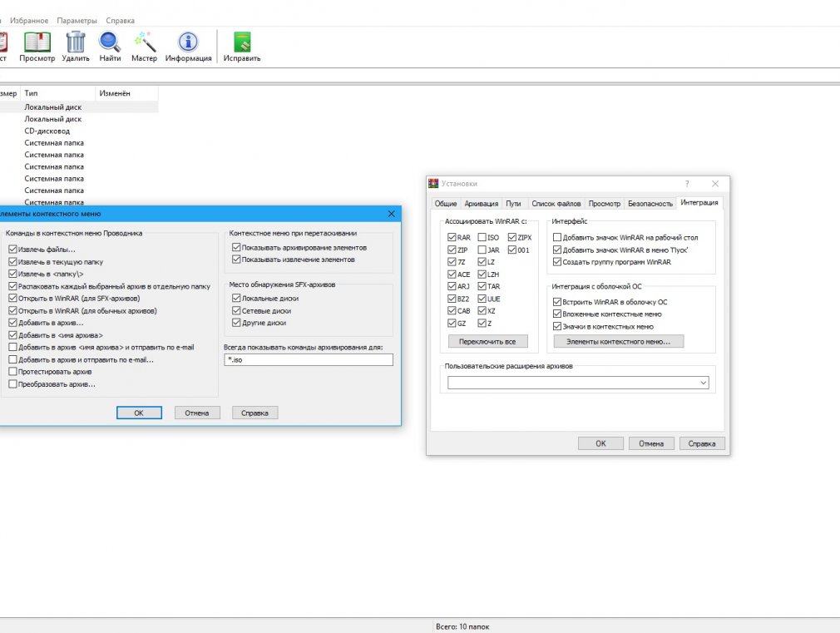This screenshot has height=633, width=840.
Task: Switch to the Общие tab
Action: tap(446, 204)
